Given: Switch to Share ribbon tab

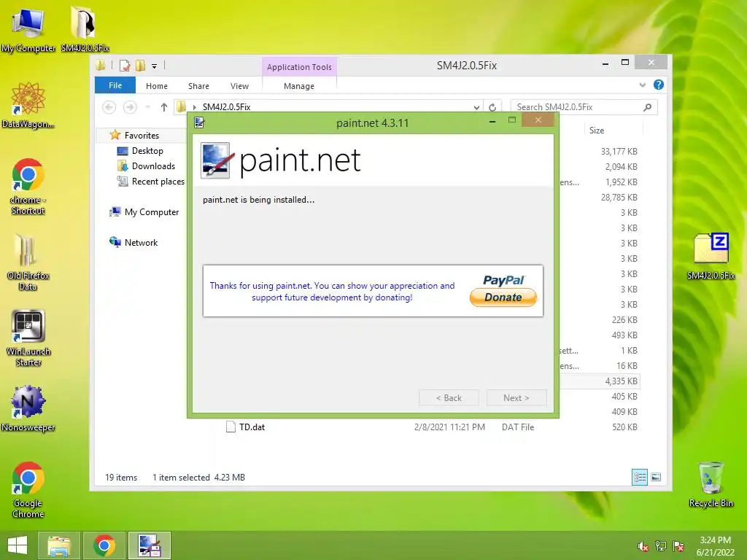Looking at the screenshot, I should pyautogui.click(x=198, y=86).
